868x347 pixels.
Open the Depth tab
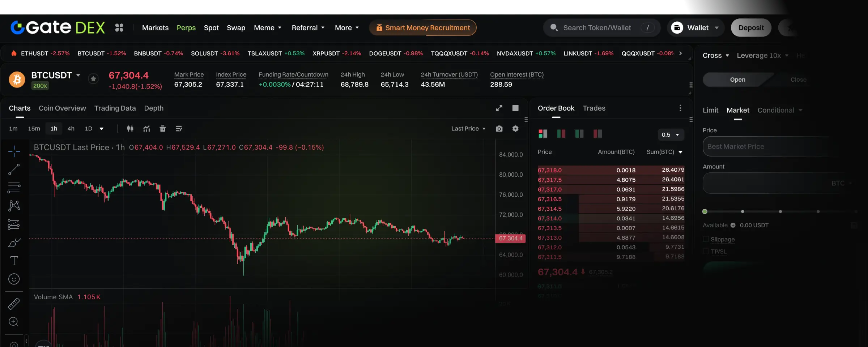click(x=154, y=108)
